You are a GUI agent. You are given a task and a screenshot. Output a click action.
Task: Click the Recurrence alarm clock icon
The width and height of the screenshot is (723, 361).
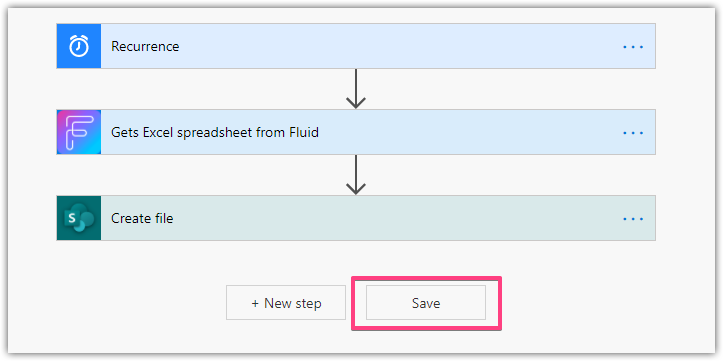[x=79, y=46]
